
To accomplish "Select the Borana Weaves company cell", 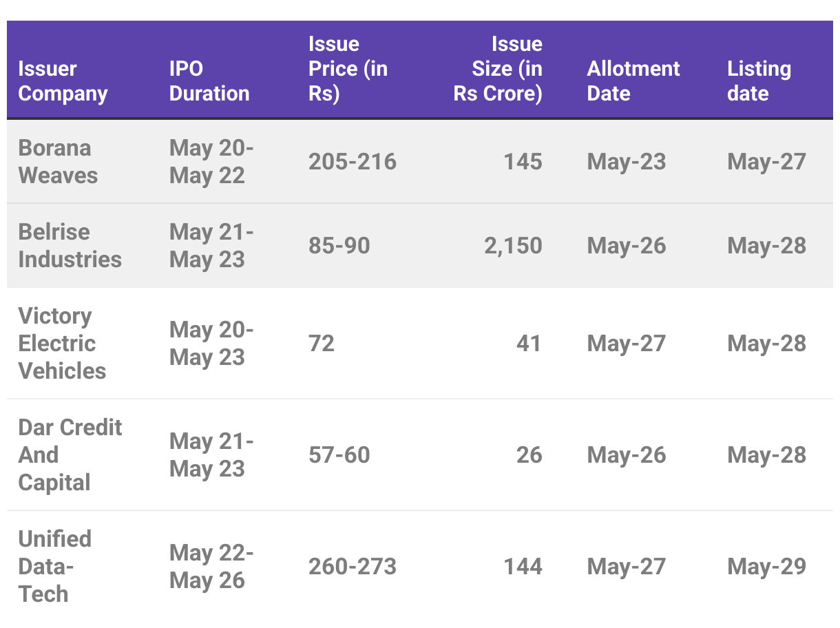I will point(58,162).
